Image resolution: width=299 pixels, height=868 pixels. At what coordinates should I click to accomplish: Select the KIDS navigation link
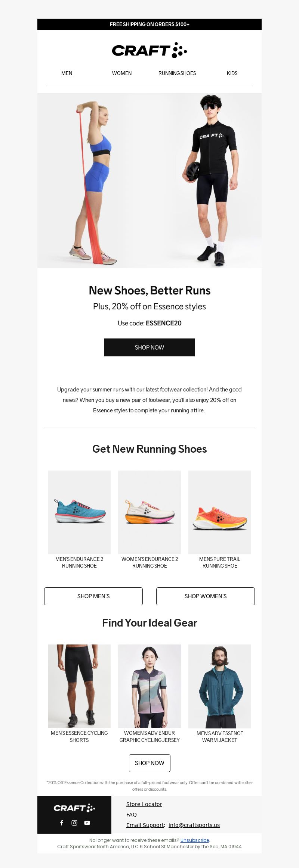(x=232, y=73)
